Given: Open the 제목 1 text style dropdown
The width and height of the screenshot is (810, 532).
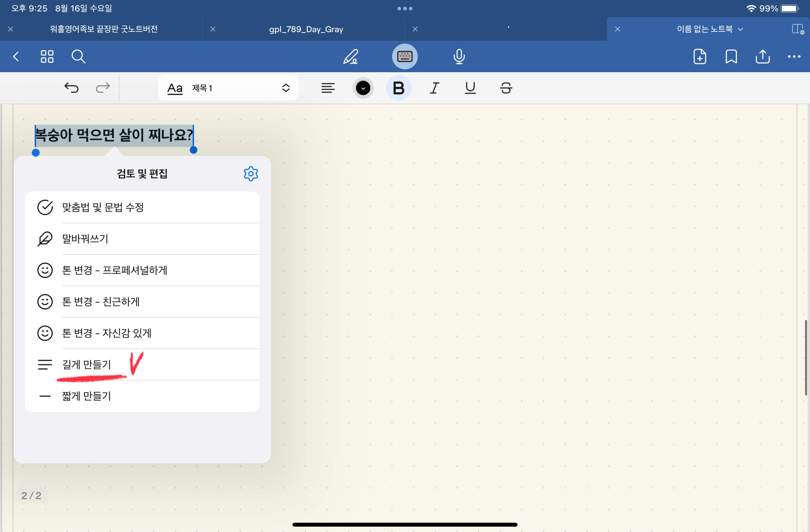Looking at the screenshot, I should click(x=228, y=88).
